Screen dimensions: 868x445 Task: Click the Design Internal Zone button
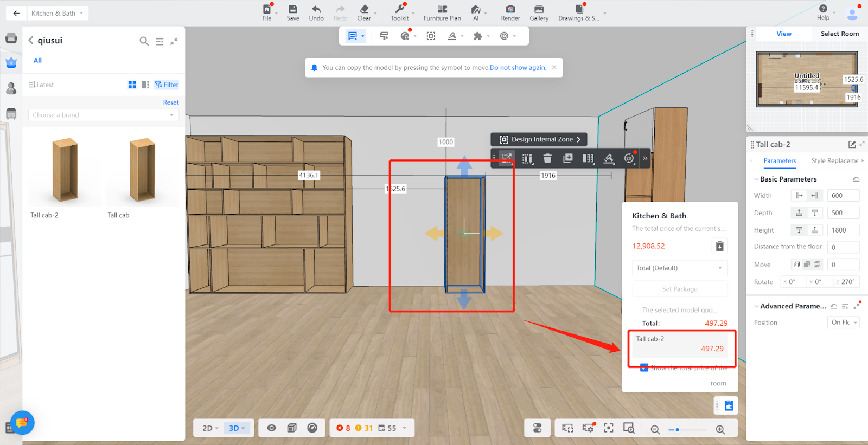pyautogui.click(x=539, y=139)
